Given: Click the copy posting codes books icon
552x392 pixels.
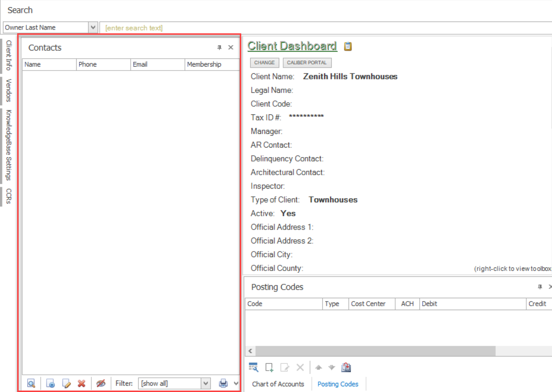Looking at the screenshot, I should click(346, 367).
